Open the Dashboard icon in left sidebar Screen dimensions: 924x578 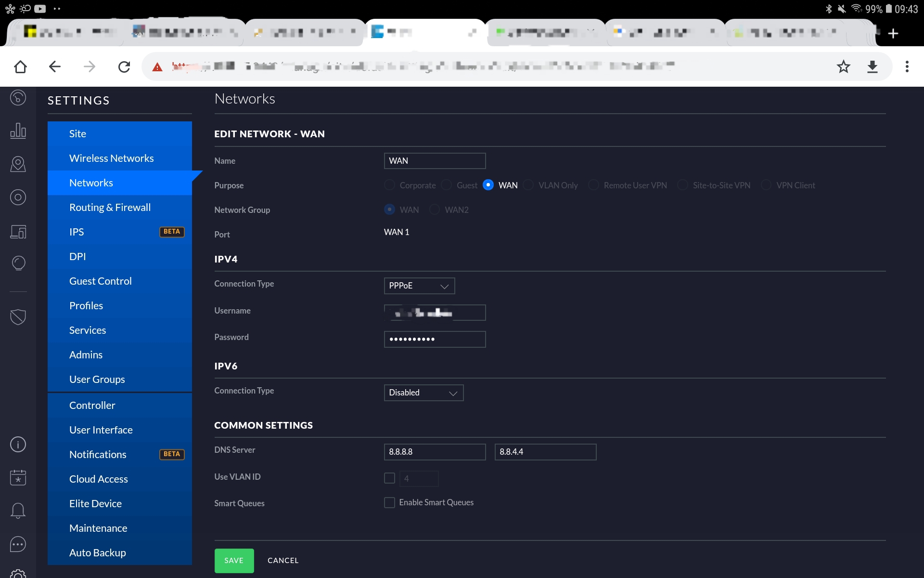(18, 98)
